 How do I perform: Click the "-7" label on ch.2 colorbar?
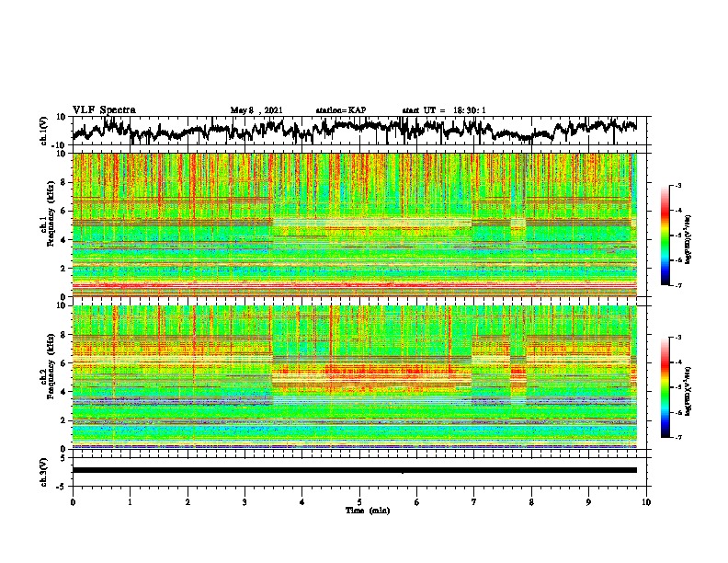tap(677, 438)
